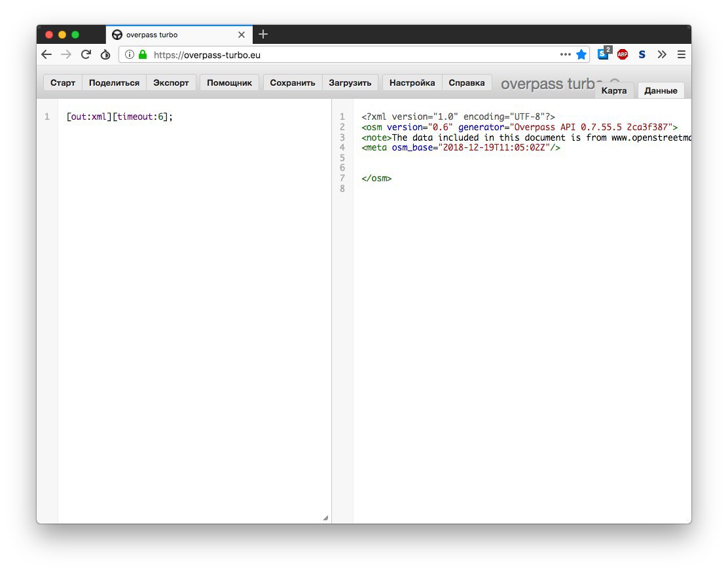Click the Сохранить button
Screen dimensions: 728x572
click(293, 82)
